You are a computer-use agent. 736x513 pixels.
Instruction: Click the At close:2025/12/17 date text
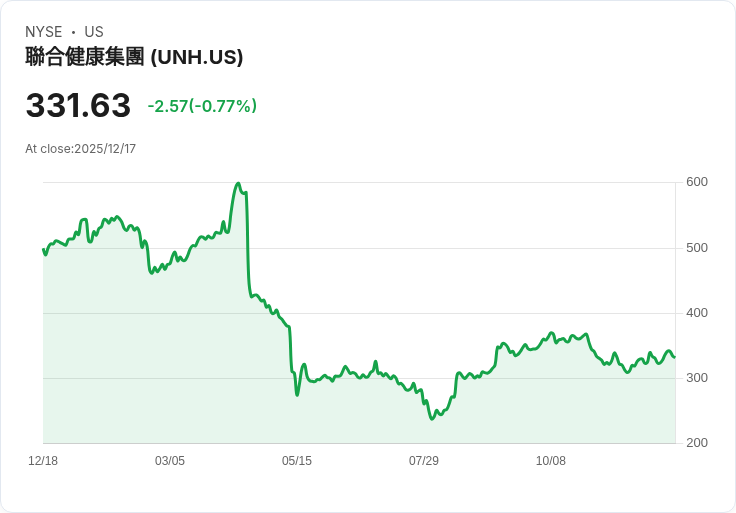(x=81, y=149)
